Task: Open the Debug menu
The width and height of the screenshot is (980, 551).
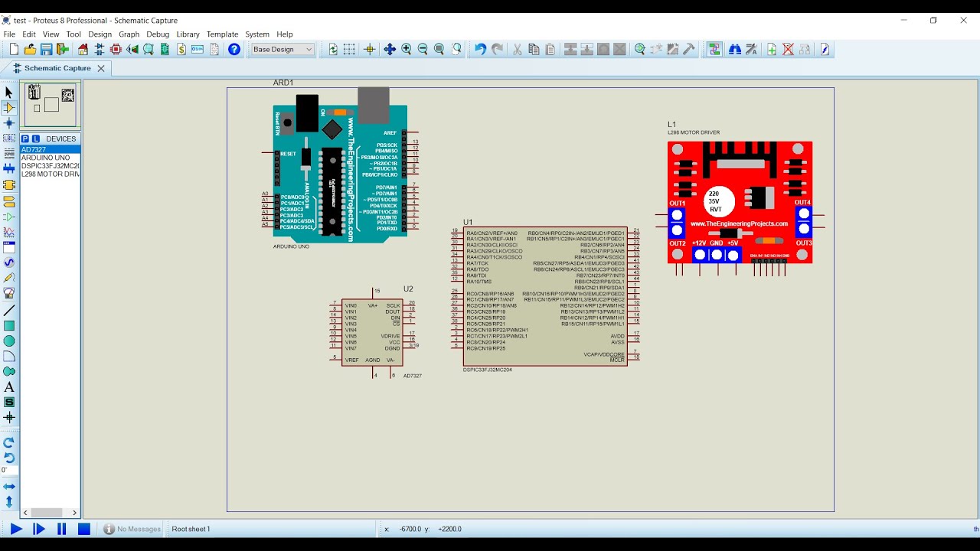Action: tap(158, 34)
